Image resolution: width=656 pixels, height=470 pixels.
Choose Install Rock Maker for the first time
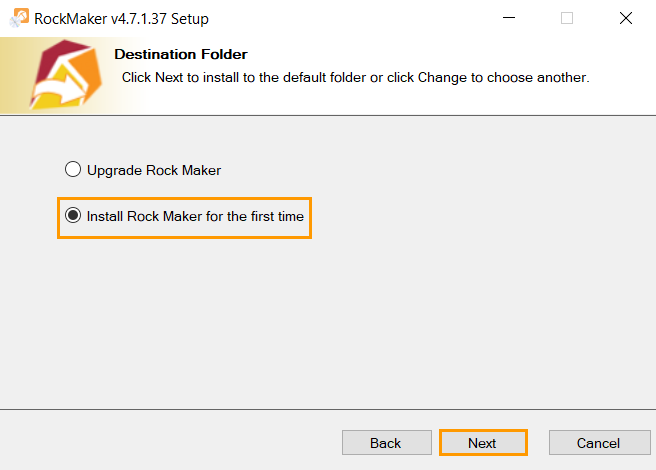(x=73, y=216)
